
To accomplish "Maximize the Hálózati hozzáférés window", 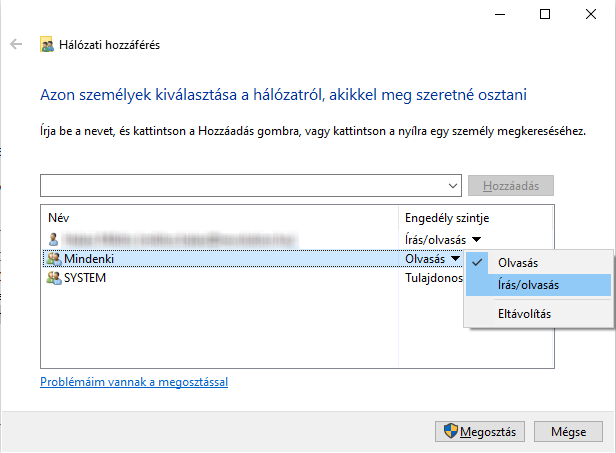I will 545,15.
